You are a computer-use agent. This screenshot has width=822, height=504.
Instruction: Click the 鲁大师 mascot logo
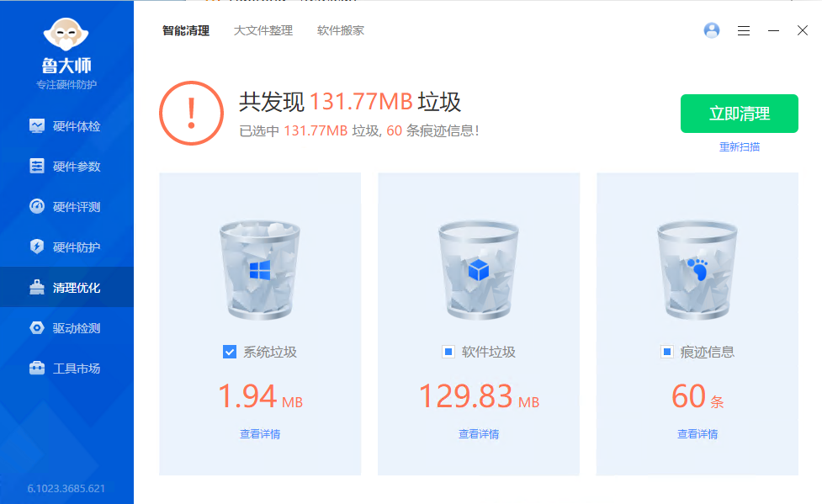click(x=66, y=34)
